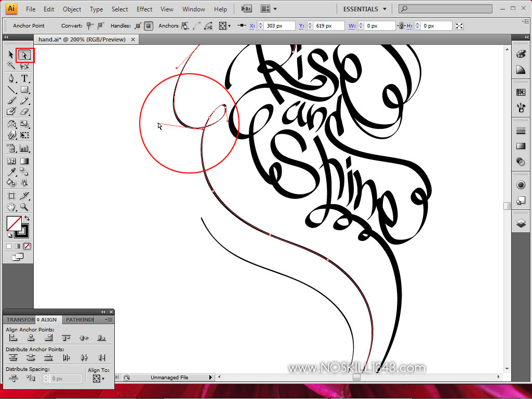Activate the Gradient tool
Screen dimensions: 532x399
24,161
